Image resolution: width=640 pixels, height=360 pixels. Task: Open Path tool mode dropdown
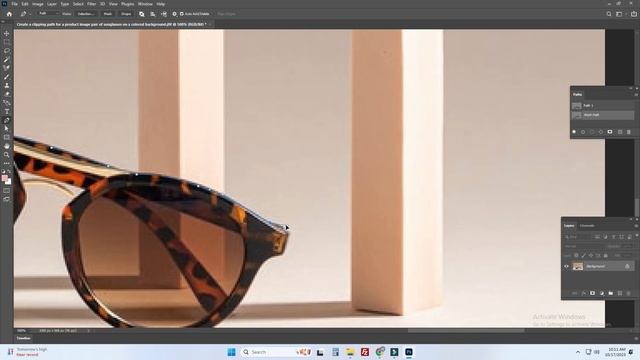click(x=48, y=14)
